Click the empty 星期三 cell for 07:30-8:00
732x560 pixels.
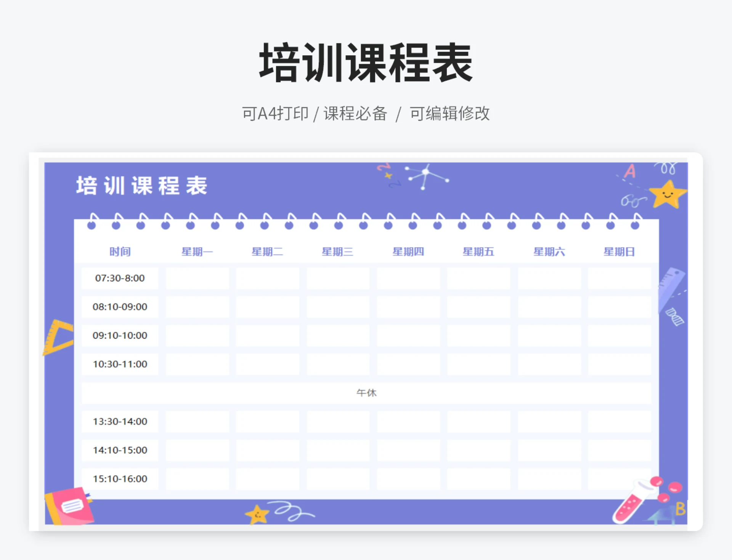click(x=338, y=278)
